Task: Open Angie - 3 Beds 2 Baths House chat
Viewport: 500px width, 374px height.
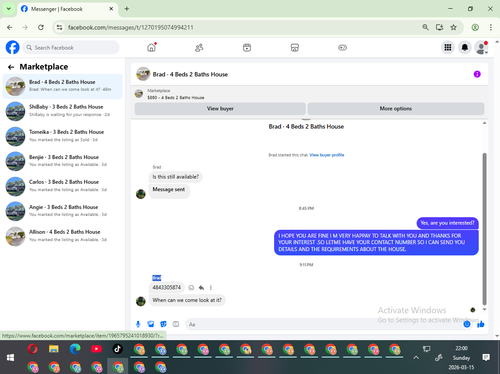Action: coord(63,211)
